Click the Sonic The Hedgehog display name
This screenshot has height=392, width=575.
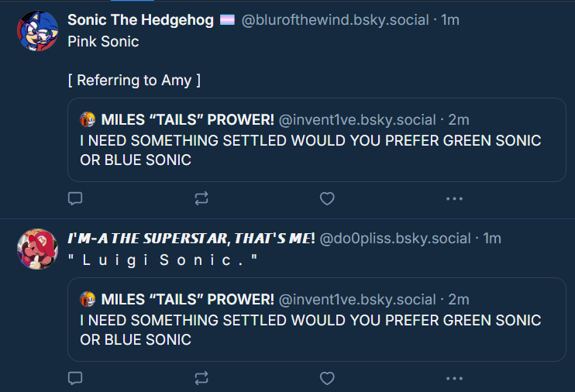click(140, 20)
